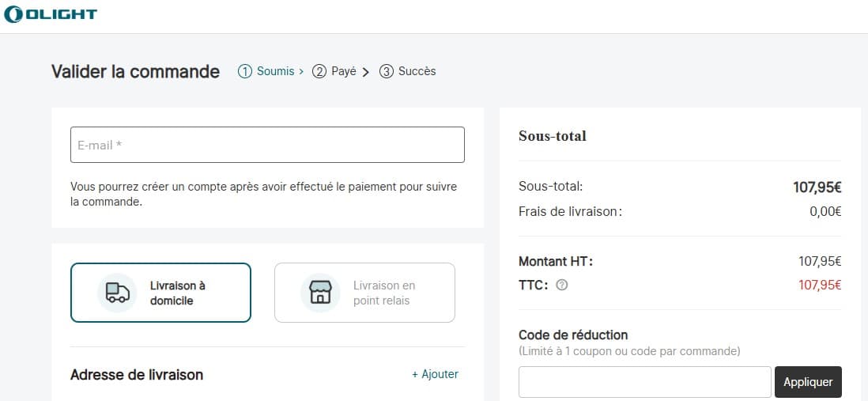Click the chevron after the Soumis step
Image resolution: width=868 pixels, height=401 pixels.
tap(301, 71)
